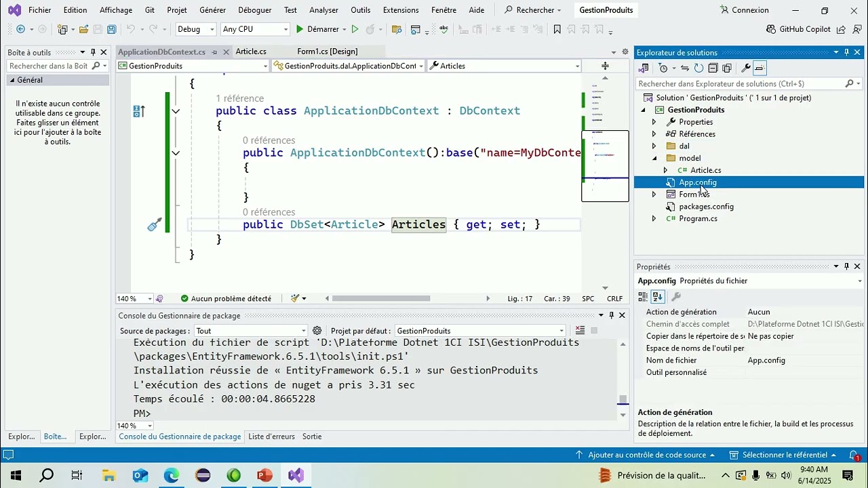This screenshot has height=488, width=868.
Task: Pin the Explorateur de solutions panel
Action: point(846,52)
